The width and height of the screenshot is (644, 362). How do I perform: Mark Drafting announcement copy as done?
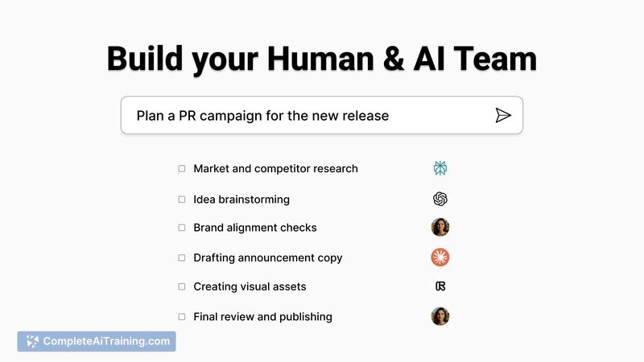coord(182,257)
